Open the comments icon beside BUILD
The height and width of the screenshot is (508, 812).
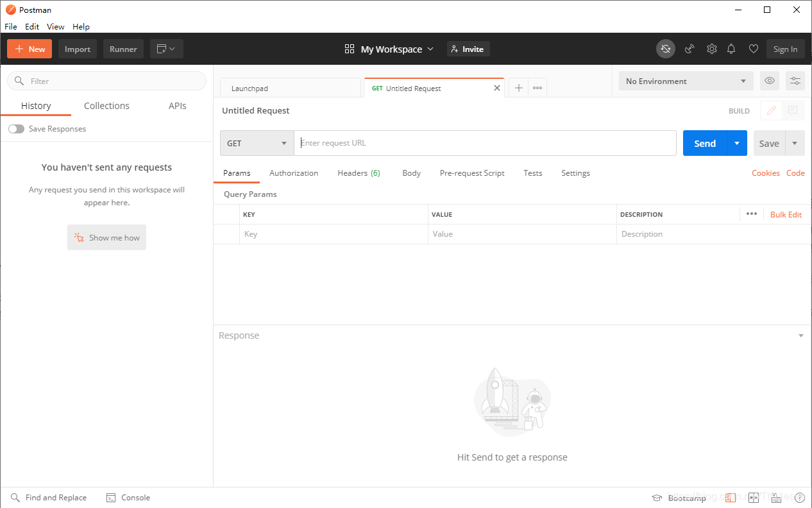point(793,110)
